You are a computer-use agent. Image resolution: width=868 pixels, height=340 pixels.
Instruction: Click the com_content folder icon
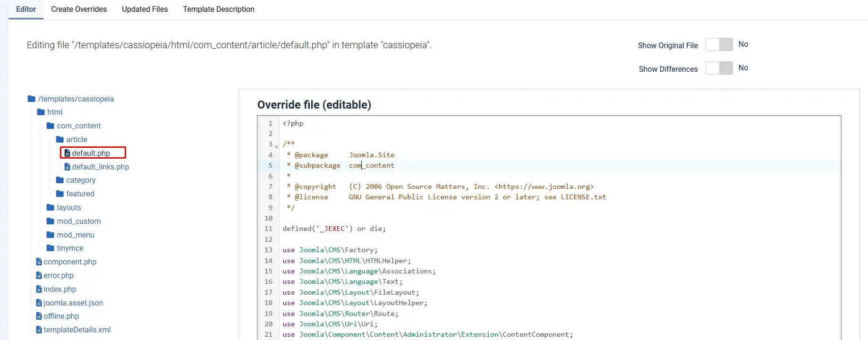tap(51, 126)
